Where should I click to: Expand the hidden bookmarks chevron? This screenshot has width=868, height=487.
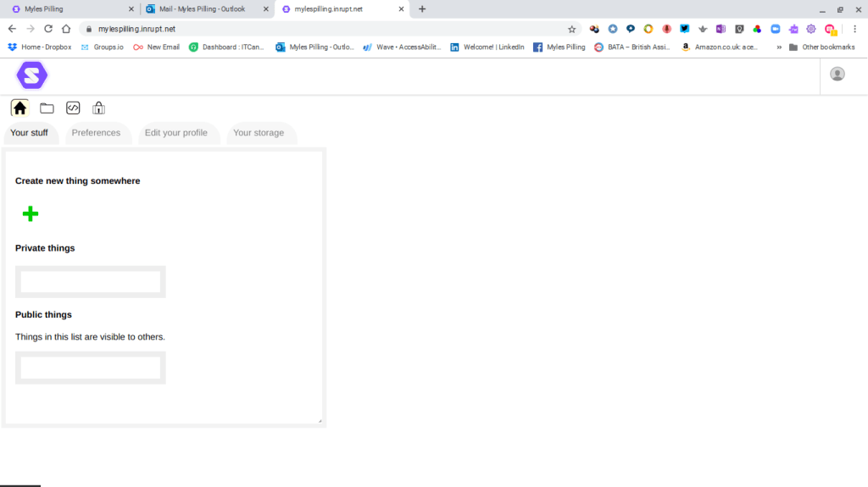click(x=778, y=47)
